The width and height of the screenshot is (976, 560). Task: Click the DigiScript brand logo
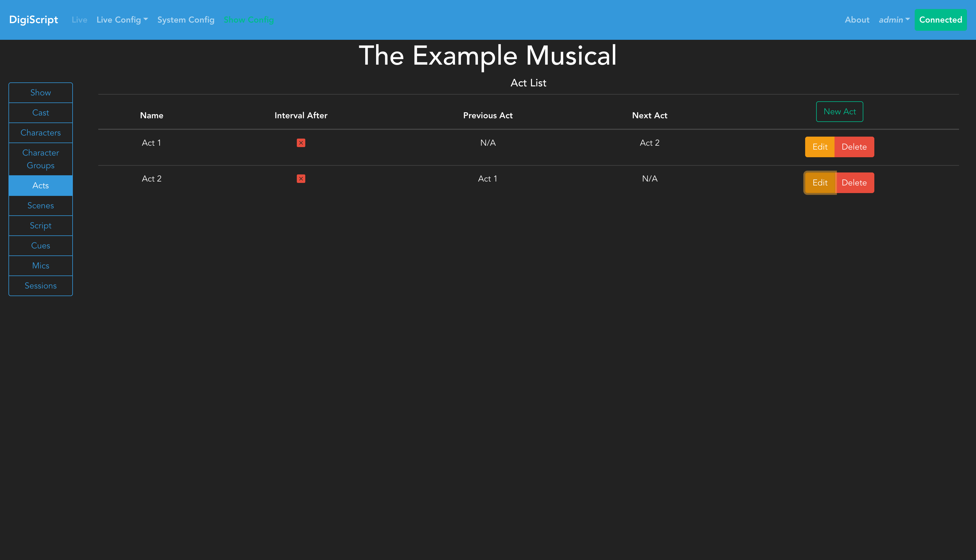click(34, 19)
